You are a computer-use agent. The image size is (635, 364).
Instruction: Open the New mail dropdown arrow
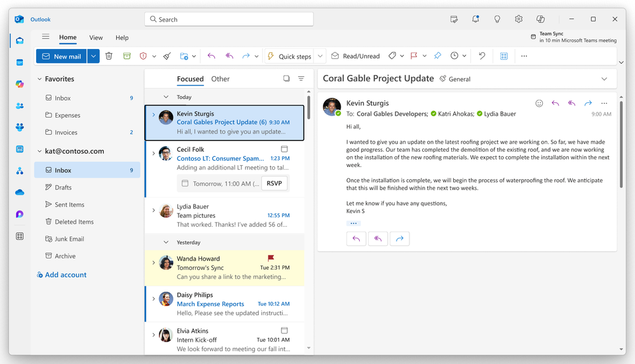pos(93,57)
